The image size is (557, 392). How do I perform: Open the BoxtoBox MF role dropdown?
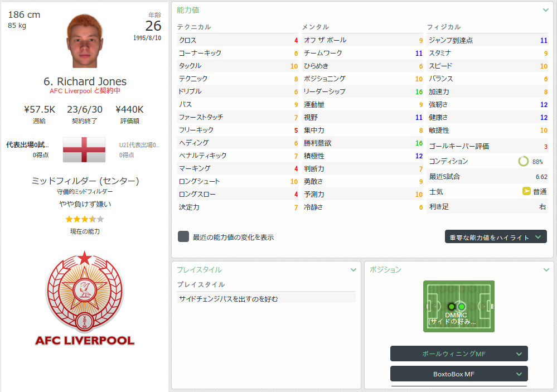[x=459, y=374]
